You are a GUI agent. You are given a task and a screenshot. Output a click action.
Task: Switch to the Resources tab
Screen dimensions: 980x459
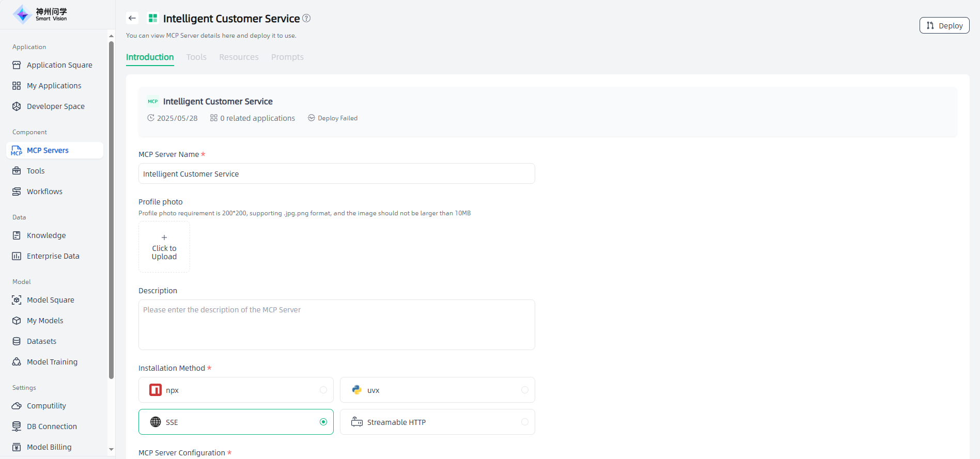(239, 57)
